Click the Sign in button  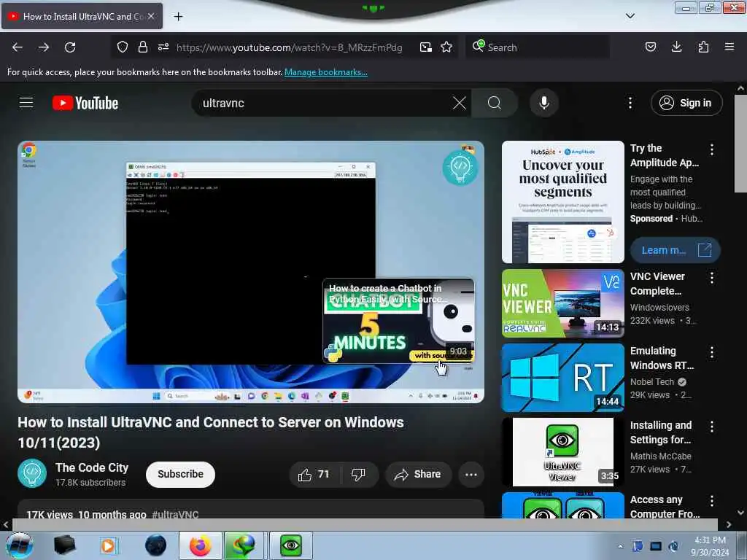[686, 103]
